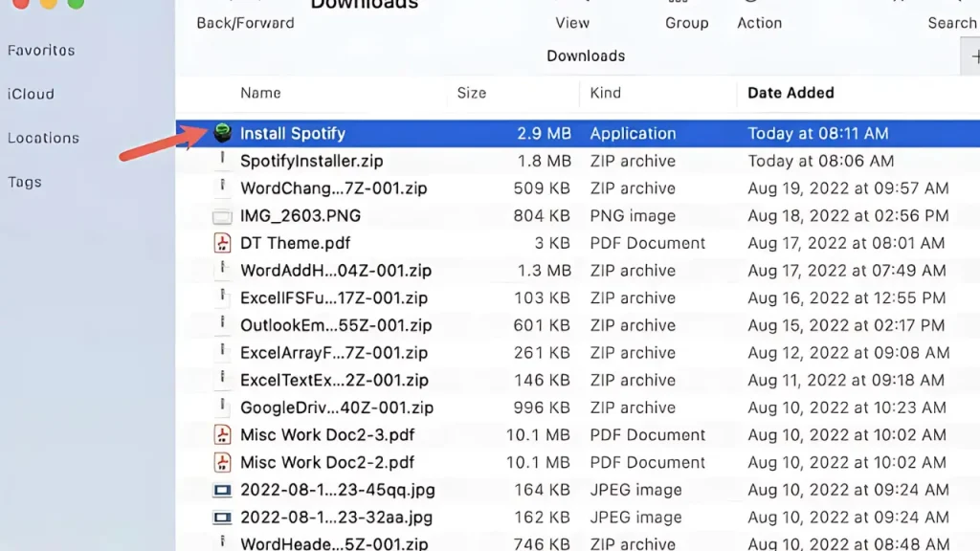
Task: Select SpotifyInstaller.zip file name
Action: point(311,161)
